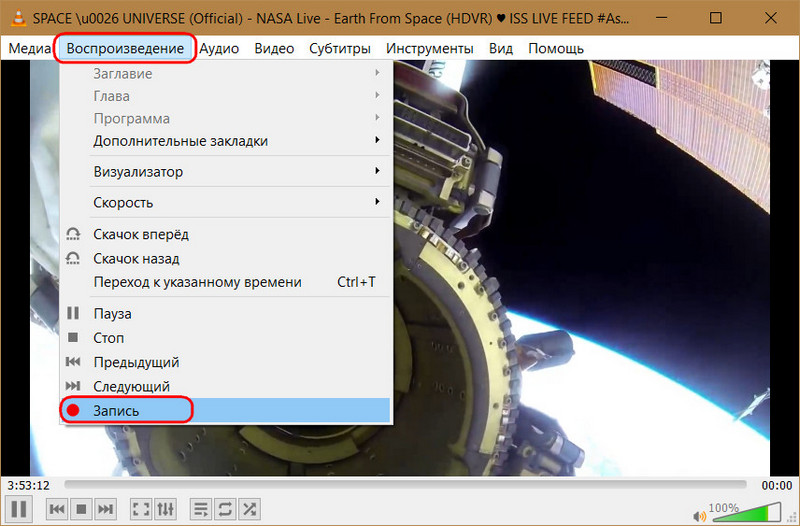Select Запись to start recording
Image resolution: width=800 pixels, height=526 pixels.
tap(225, 411)
